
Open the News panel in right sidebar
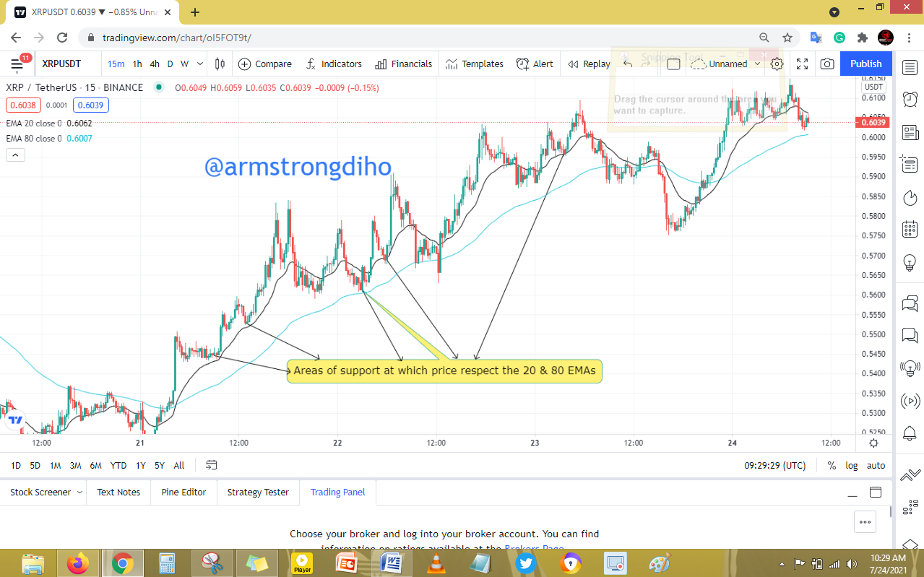(910, 132)
